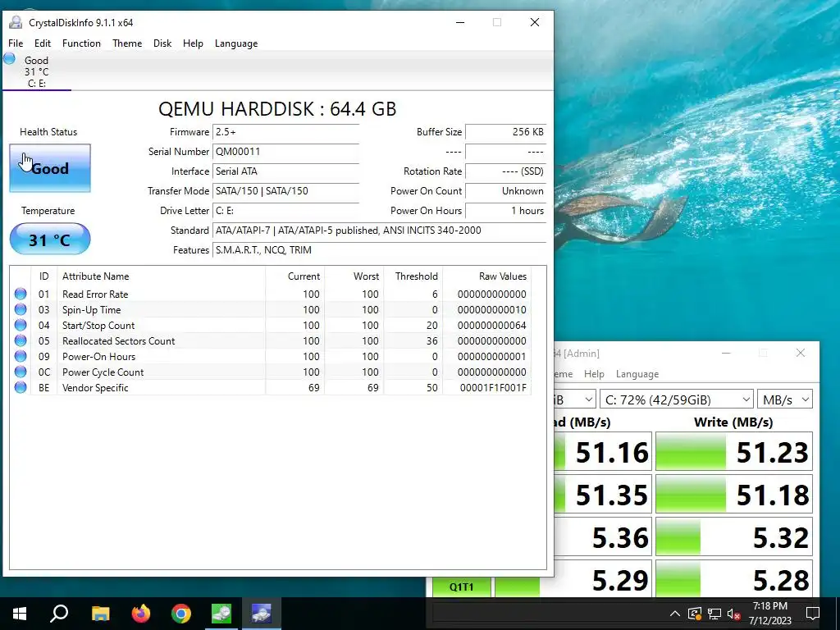Open Windows search from the taskbar
This screenshot has height=630, width=840.
59,614
